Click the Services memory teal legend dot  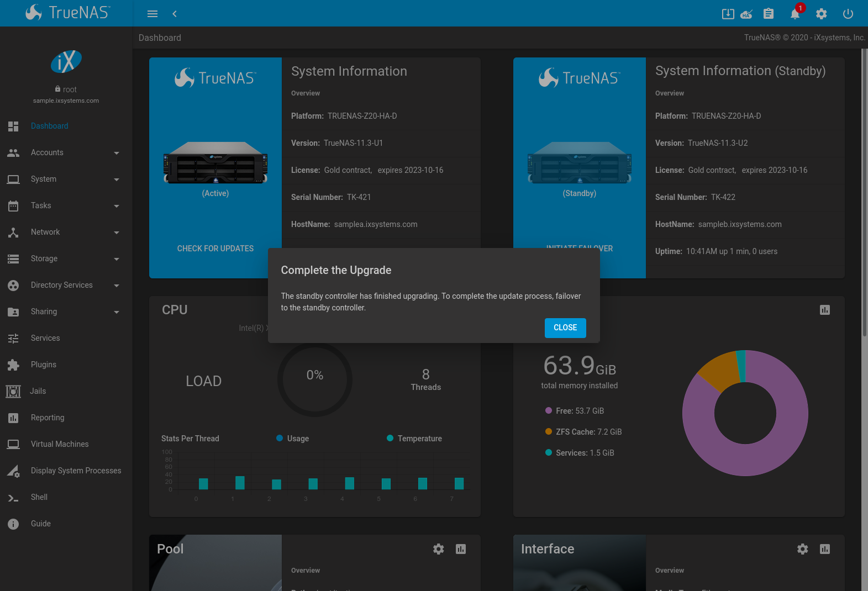[x=549, y=452]
